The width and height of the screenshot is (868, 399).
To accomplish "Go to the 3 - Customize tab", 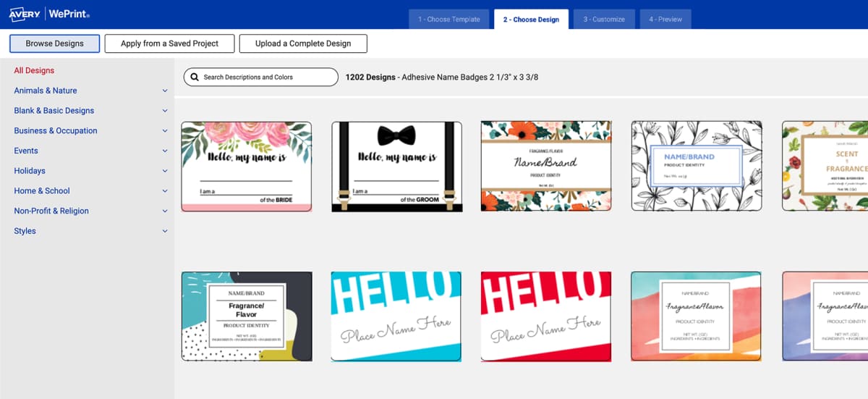I will point(599,20).
